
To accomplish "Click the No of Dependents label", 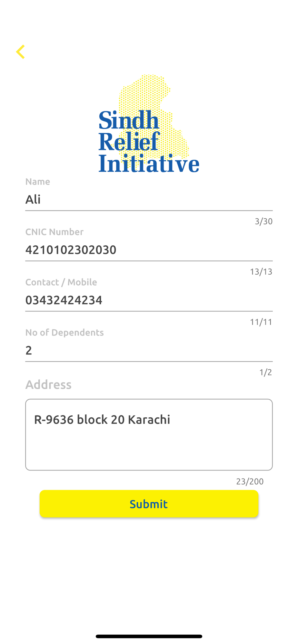I will (65, 332).
